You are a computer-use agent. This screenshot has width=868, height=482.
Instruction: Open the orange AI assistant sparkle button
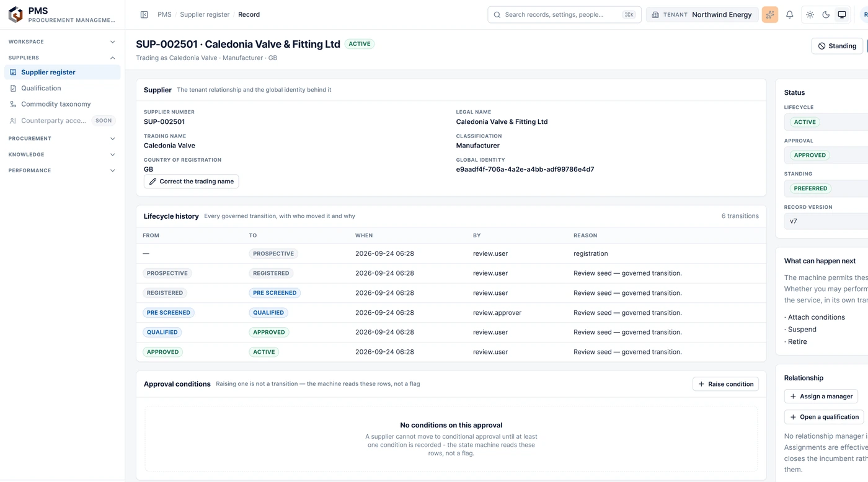[x=770, y=14]
